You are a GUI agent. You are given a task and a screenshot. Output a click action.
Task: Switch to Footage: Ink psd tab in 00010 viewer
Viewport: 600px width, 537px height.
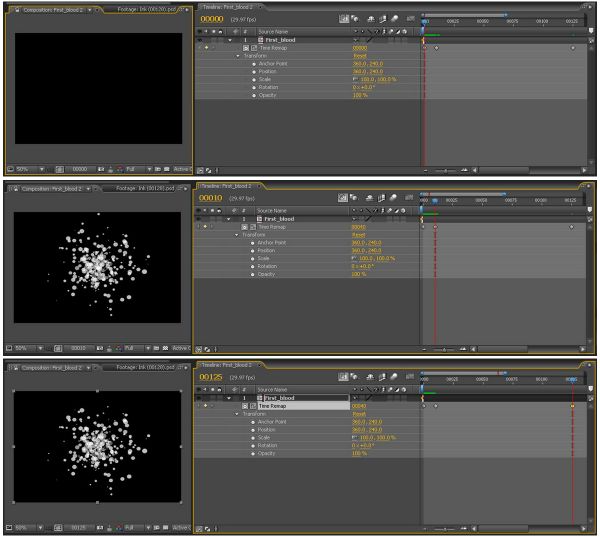[145, 188]
